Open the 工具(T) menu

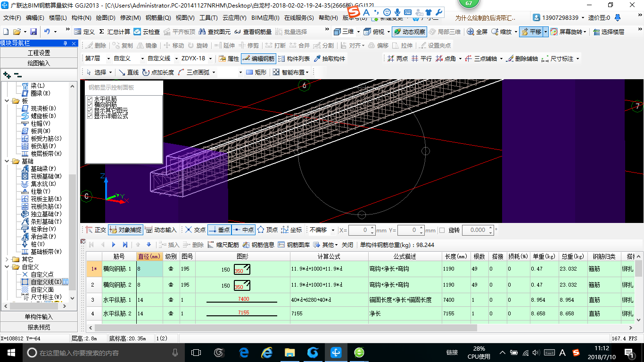click(x=208, y=18)
